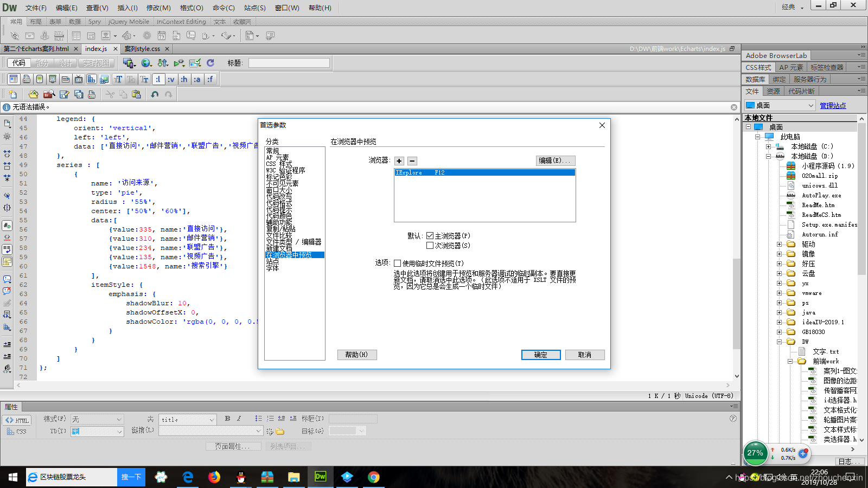Toggle the :link style rendering button
The image size is (868, 488).
(158, 79)
